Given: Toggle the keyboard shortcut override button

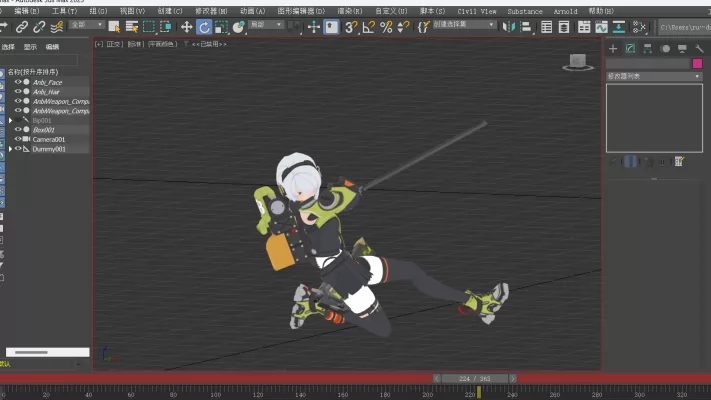Looking at the screenshot, I should (331, 27).
